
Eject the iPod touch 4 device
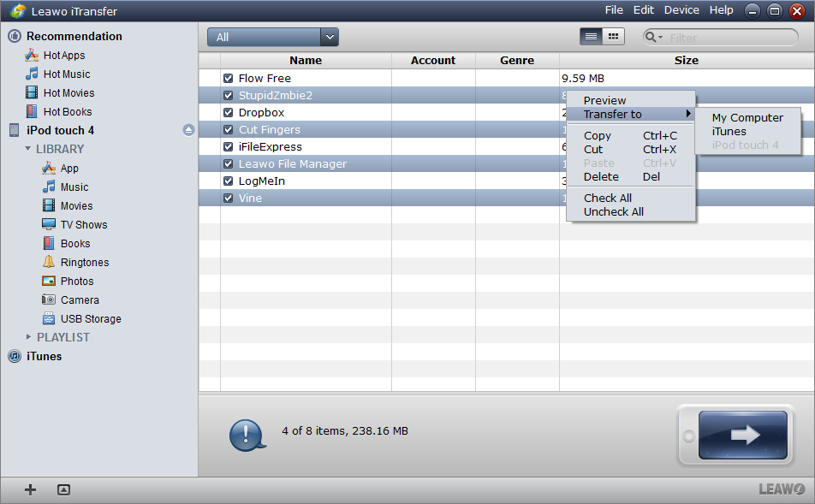[x=188, y=130]
